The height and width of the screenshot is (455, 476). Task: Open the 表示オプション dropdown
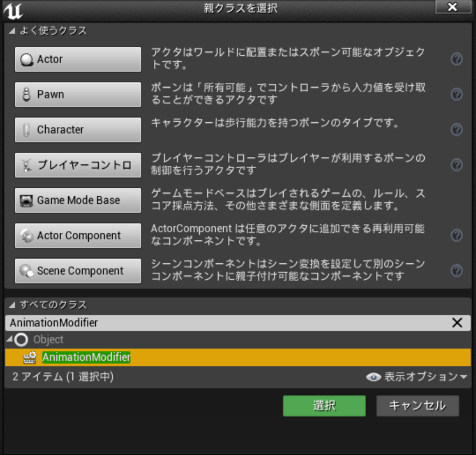click(x=417, y=377)
